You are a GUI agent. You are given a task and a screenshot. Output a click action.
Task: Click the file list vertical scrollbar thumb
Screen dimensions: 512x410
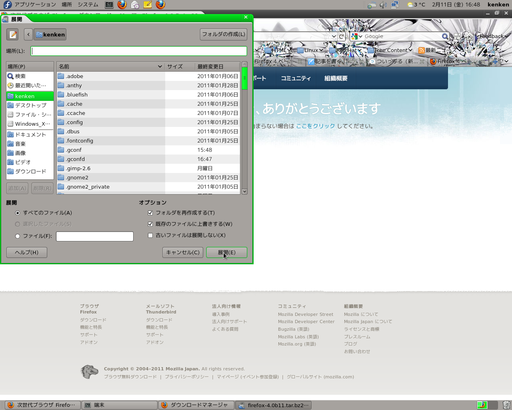coord(244,79)
